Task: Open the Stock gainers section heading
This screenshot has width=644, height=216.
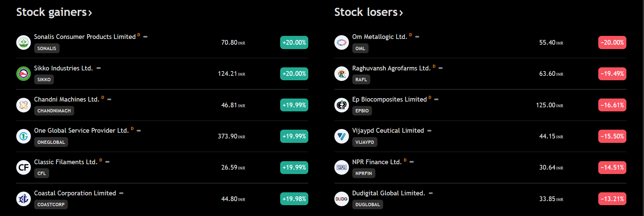Action: [54, 12]
